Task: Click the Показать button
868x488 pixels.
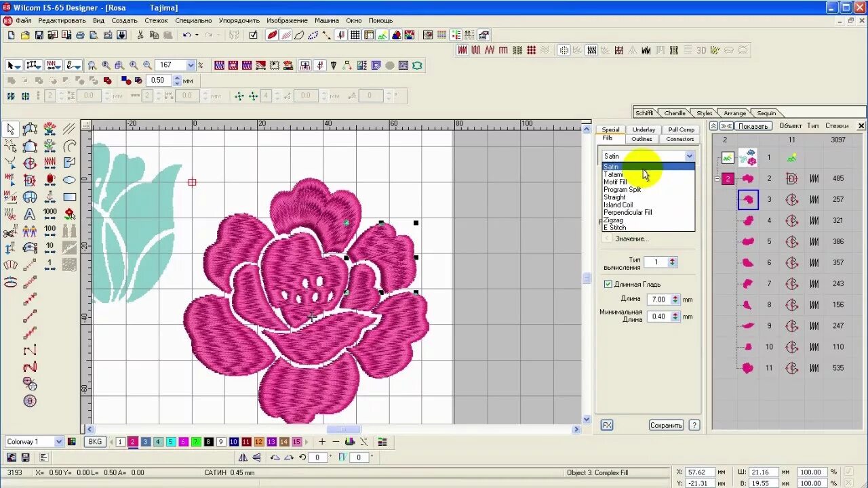Action: (753, 126)
